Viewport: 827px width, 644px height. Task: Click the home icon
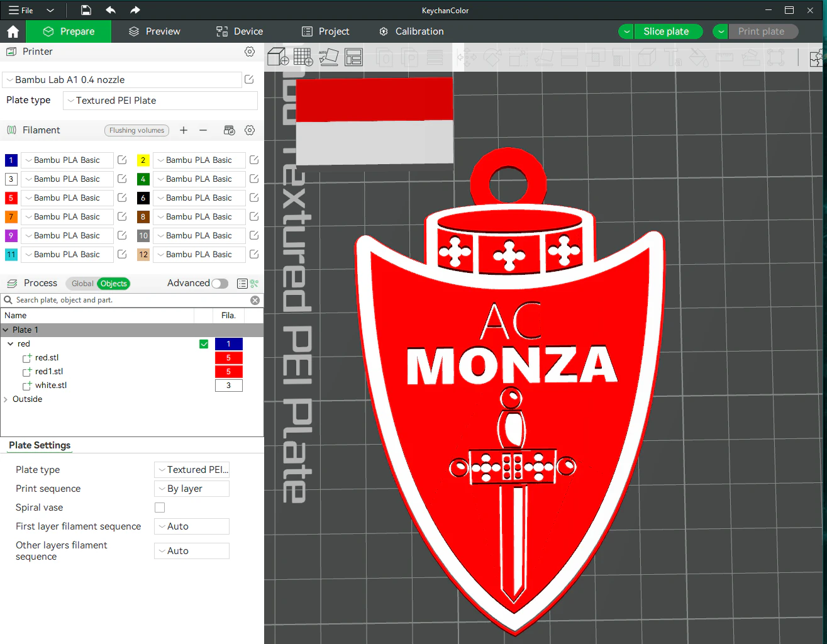pyautogui.click(x=13, y=31)
